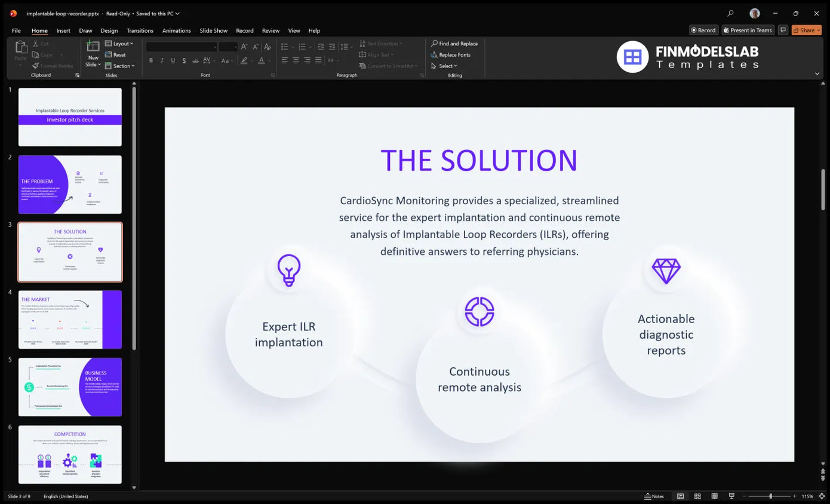Viewport: 830px width, 504px height.
Task: Click the Reset slide button
Action: point(115,55)
